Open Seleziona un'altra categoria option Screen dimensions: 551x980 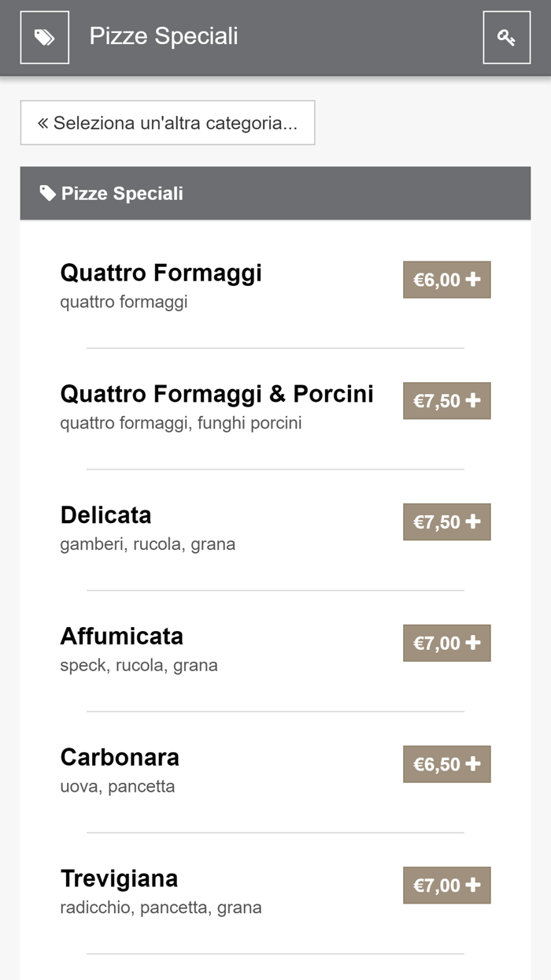point(168,122)
